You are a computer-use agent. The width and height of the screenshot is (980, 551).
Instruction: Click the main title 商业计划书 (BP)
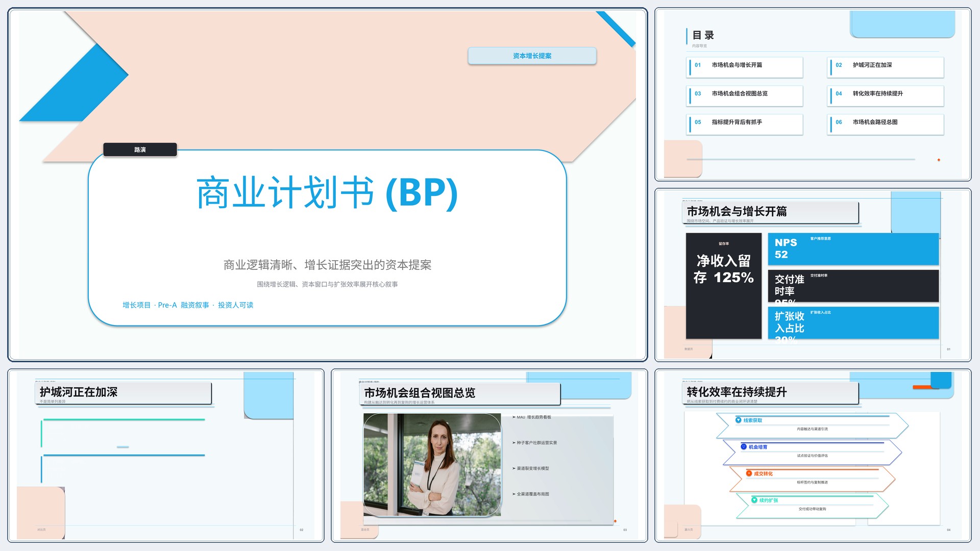click(327, 192)
